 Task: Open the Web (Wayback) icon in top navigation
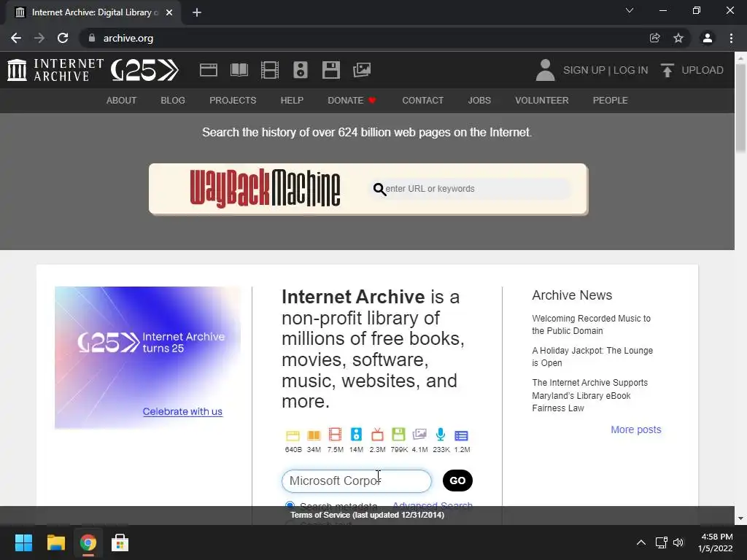pos(208,70)
